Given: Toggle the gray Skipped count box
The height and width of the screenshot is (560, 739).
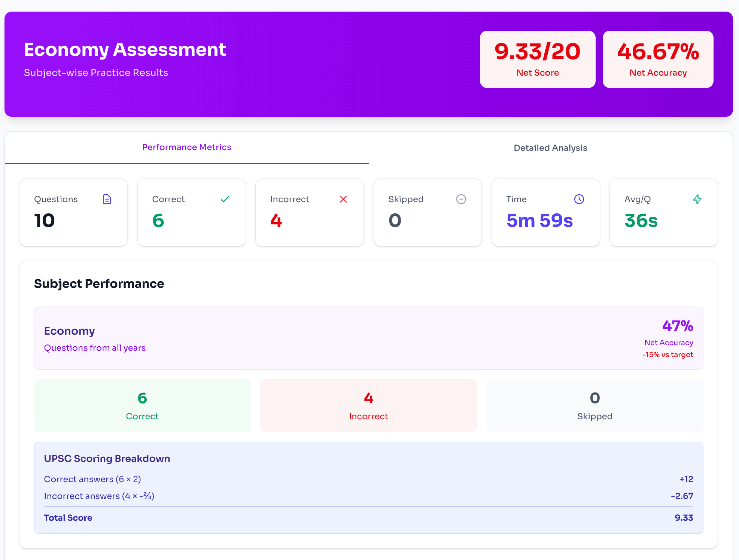Looking at the screenshot, I should 594,405.
